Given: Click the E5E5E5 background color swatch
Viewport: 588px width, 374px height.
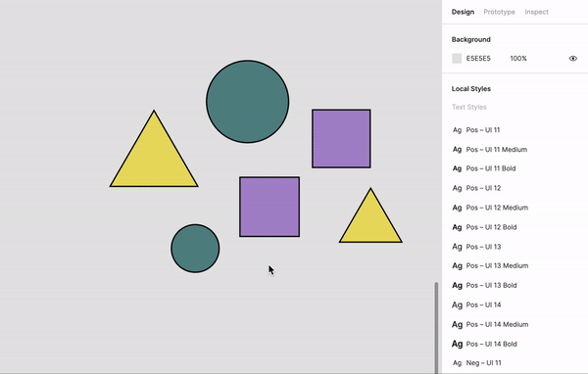Looking at the screenshot, I should [457, 59].
